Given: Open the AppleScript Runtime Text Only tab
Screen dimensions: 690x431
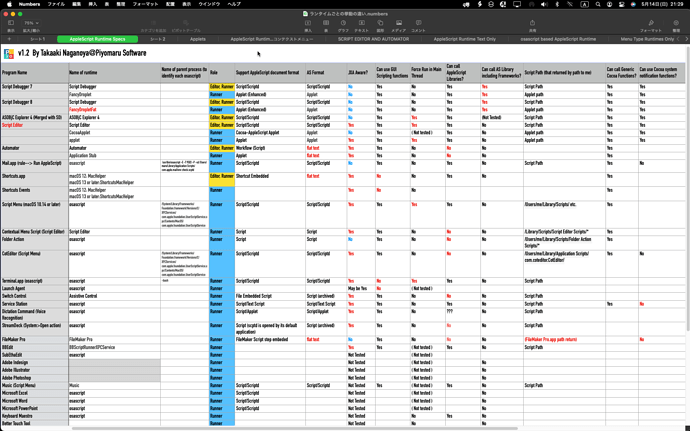Looking at the screenshot, I should (465, 39).
